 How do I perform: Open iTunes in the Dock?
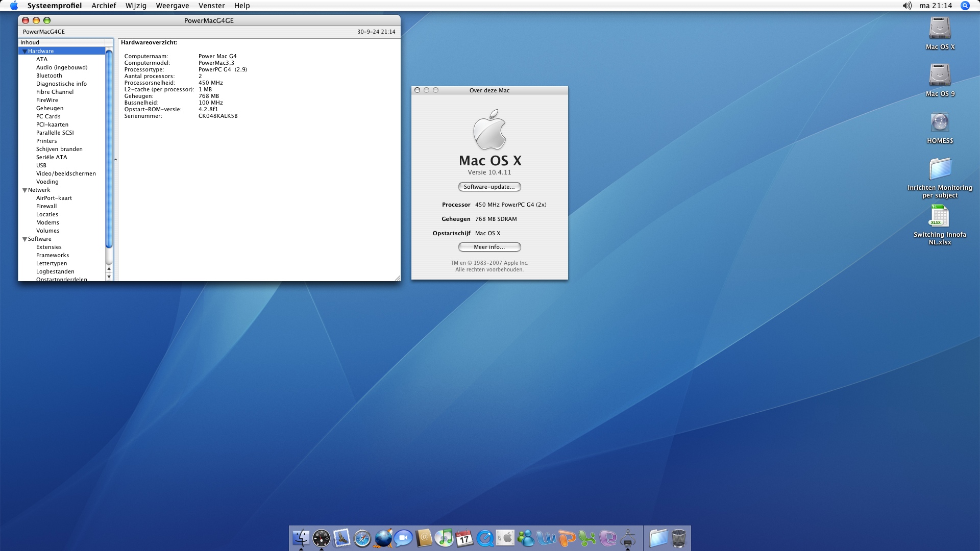(x=444, y=538)
